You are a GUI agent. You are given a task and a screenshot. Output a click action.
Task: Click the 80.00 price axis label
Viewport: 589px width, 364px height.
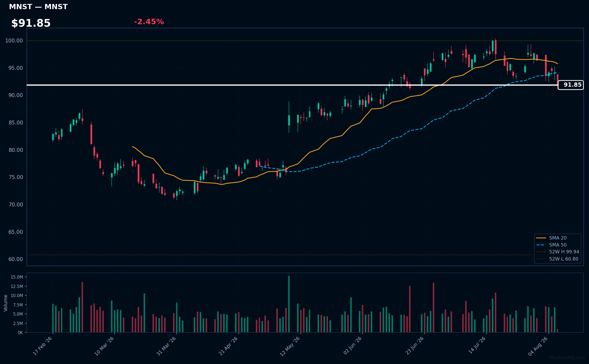coord(16,150)
